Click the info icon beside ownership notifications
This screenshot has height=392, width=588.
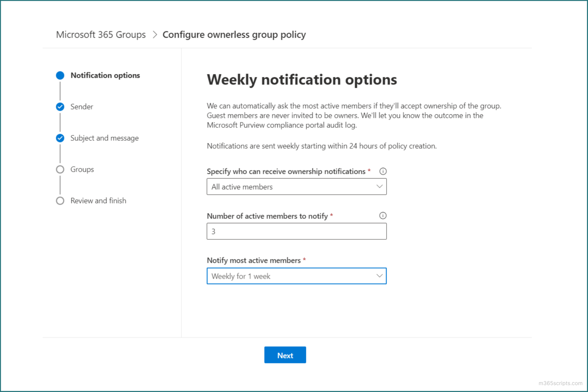tap(383, 171)
